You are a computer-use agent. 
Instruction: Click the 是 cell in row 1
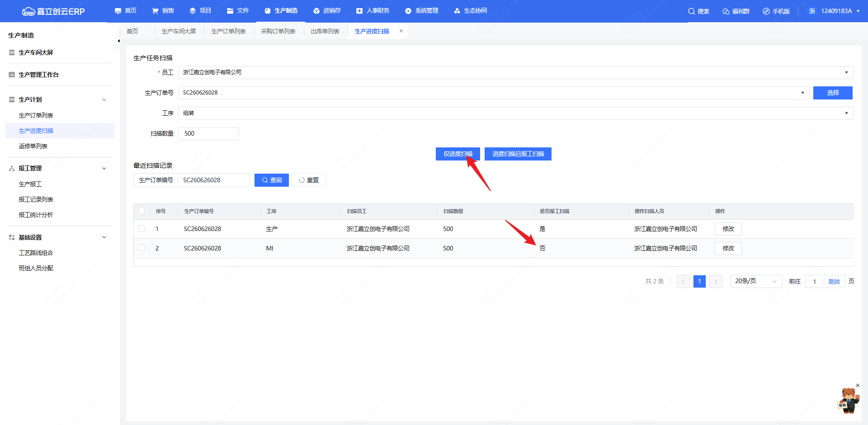tap(542, 229)
